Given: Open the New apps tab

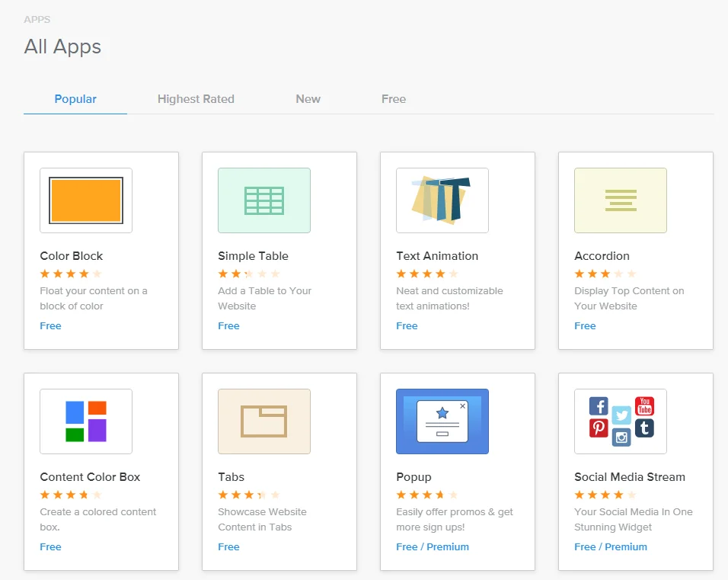Looking at the screenshot, I should tap(308, 99).
